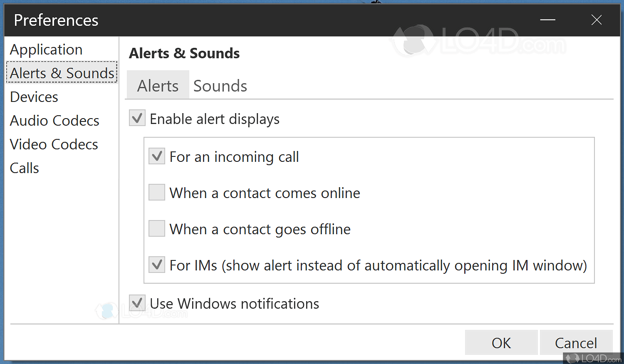Select the Alerts tab
Viewport: 624px width, 364px height.
point(158,85)
